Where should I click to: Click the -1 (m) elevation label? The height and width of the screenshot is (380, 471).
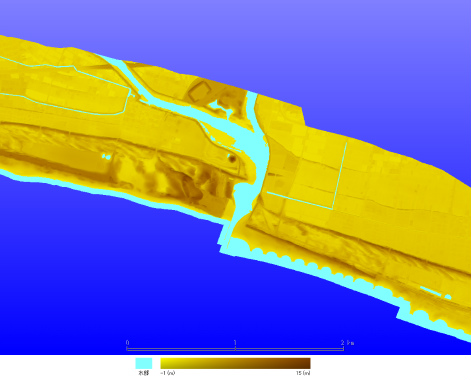click(168, 373)
